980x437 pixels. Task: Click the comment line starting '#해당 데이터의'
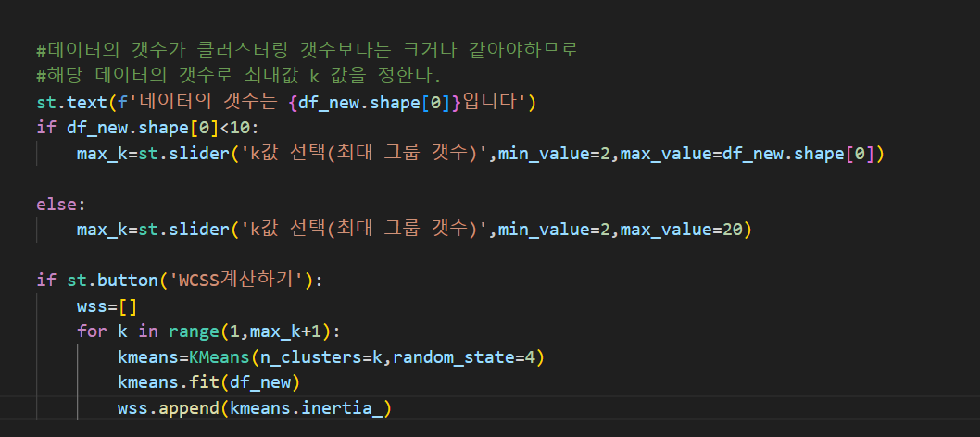239,76
